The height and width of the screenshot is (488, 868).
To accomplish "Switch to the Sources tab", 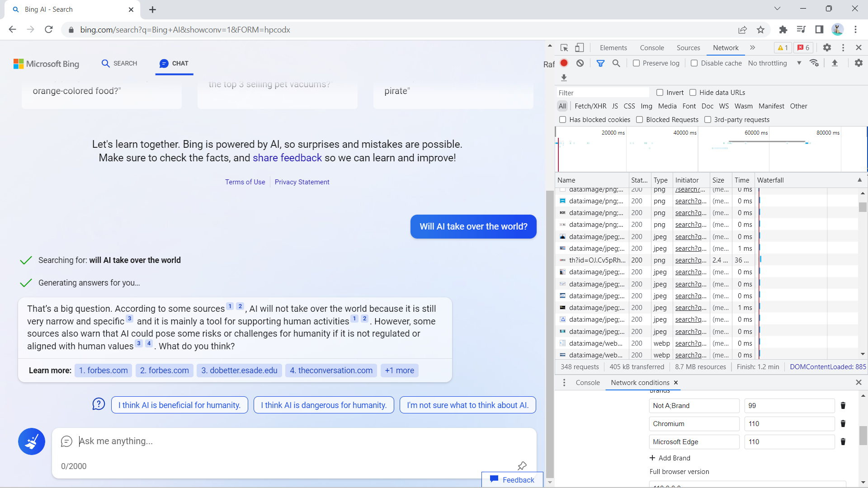I will click(688, 48).
